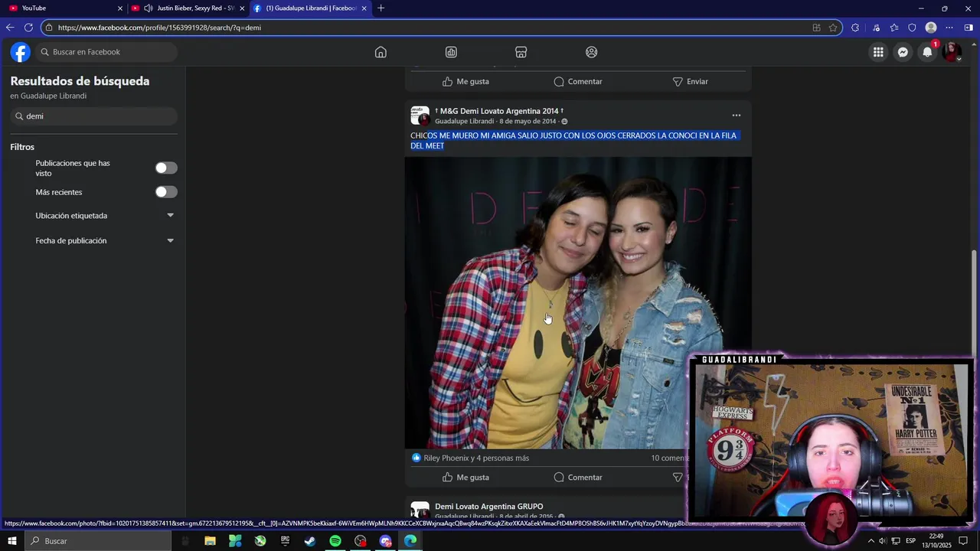The image size is (980, 551).
Task: Open the browser favorites list icon
Action: [893, 28]
